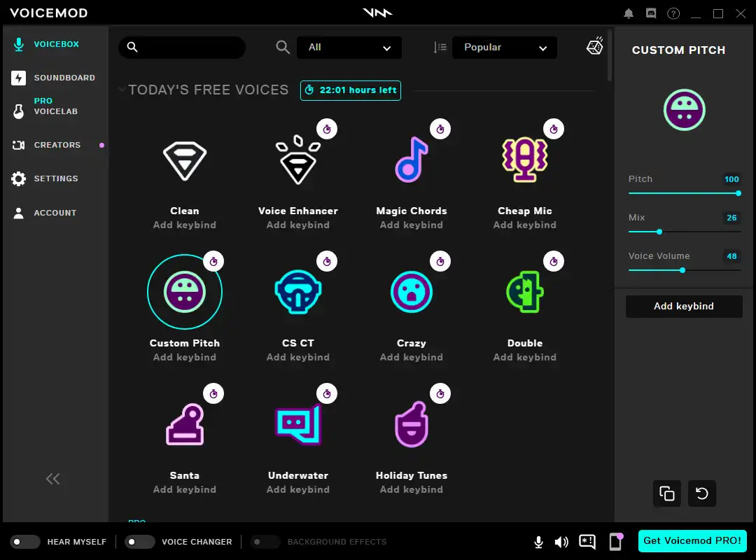Open notifications bell icon
This screenshot has height=560, width=756.
coord(628,13)
